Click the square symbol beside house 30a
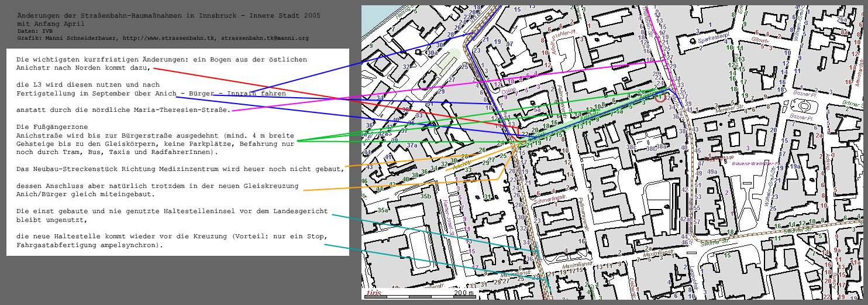868x305 pixels. click(418, 52)
